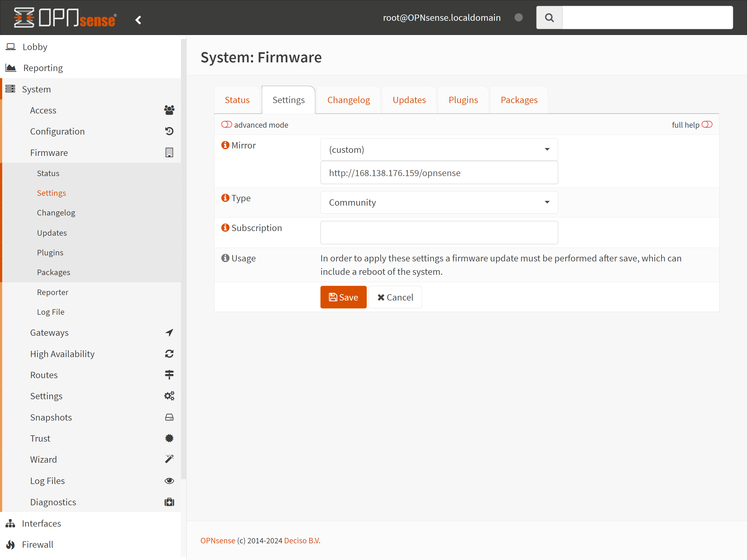Viewport: 747px width, 560px height.
Task: Open Lobby in the sidebar
Action: point(91,46)
